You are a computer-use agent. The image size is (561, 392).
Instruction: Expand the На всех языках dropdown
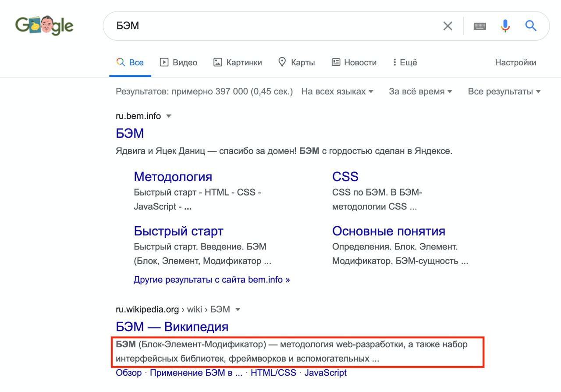337,92
